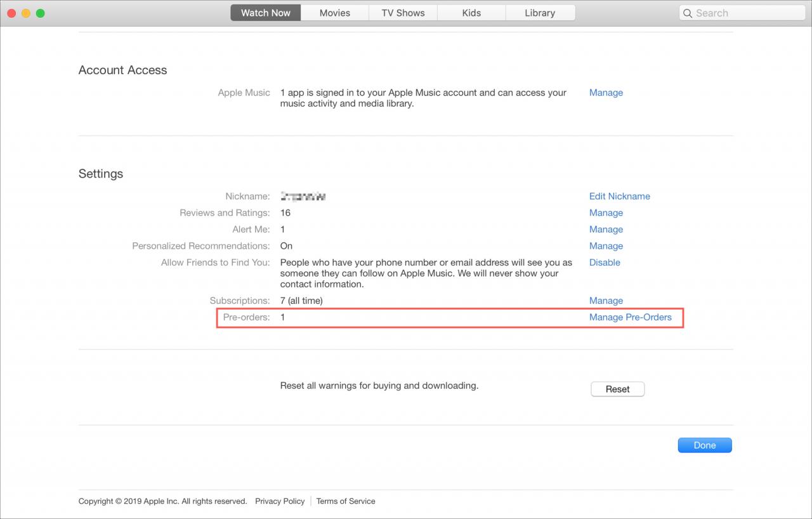Focus the Search input field
This screenshot has width=812, height=519.
741,13
